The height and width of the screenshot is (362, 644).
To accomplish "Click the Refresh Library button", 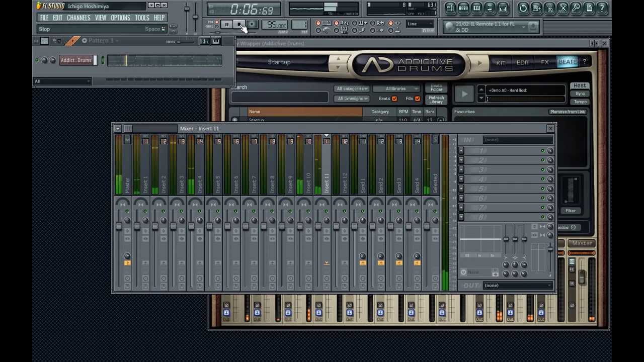I will click(x=436, y=100).
